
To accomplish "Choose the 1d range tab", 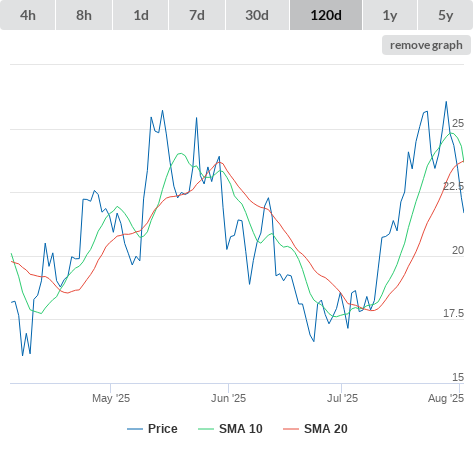I will 141,15.
